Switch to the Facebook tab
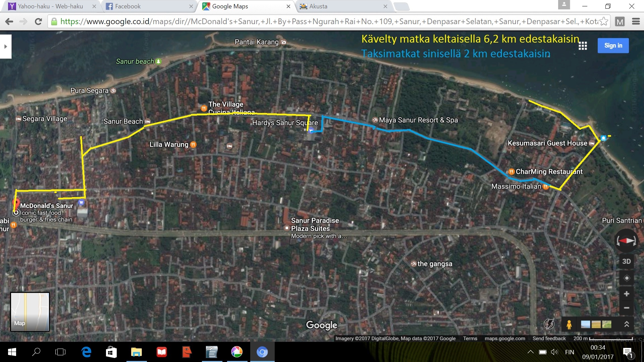Image resolution: width=644 pixels, height=362 pixels. [x=148, y=6]
